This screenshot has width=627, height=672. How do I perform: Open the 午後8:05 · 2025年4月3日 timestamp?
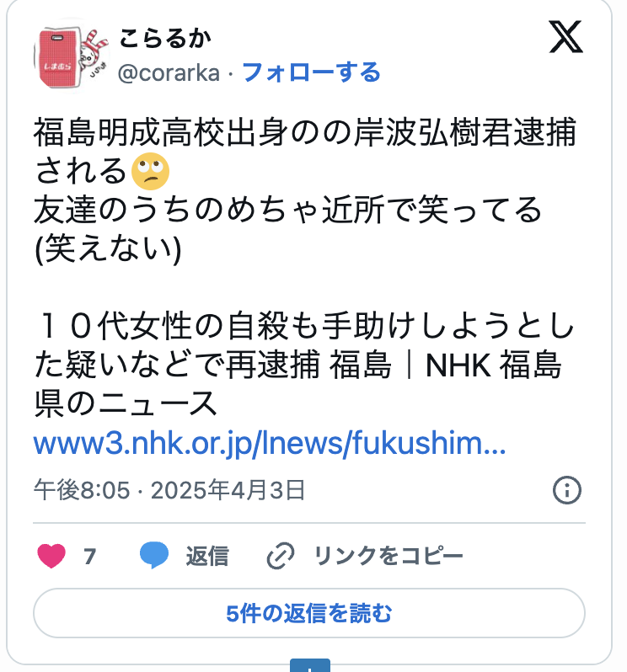[x=169, y=490]
